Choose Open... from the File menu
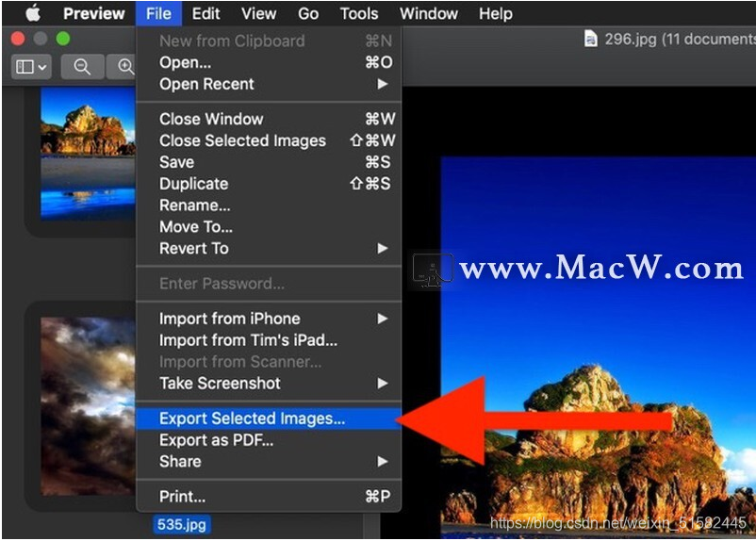This screenshot has height=541, width=756. coord(269,62)
